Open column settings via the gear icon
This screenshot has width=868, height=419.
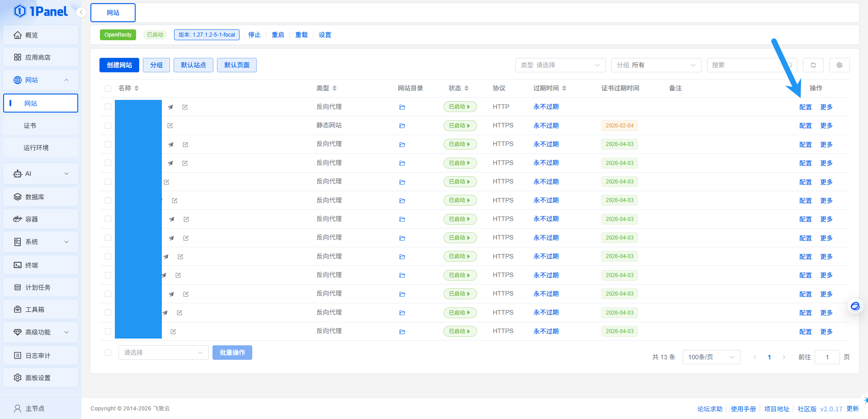click(839, 65)
